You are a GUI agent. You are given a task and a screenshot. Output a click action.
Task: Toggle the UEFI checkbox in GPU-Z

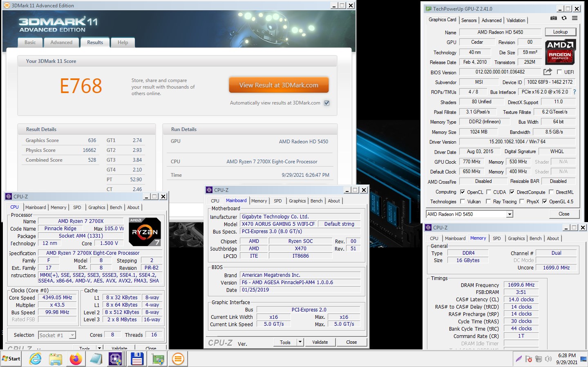(x=559, y=72)
